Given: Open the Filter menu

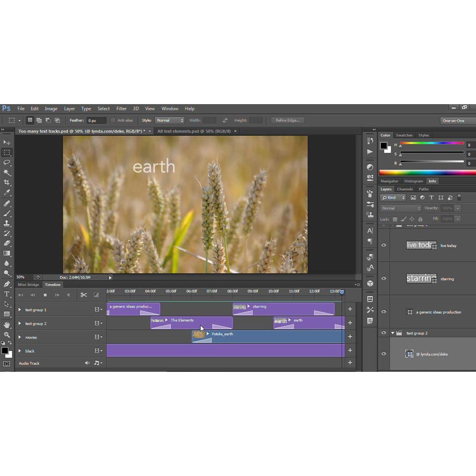Looking at the screenshot, I should [121, 109].
